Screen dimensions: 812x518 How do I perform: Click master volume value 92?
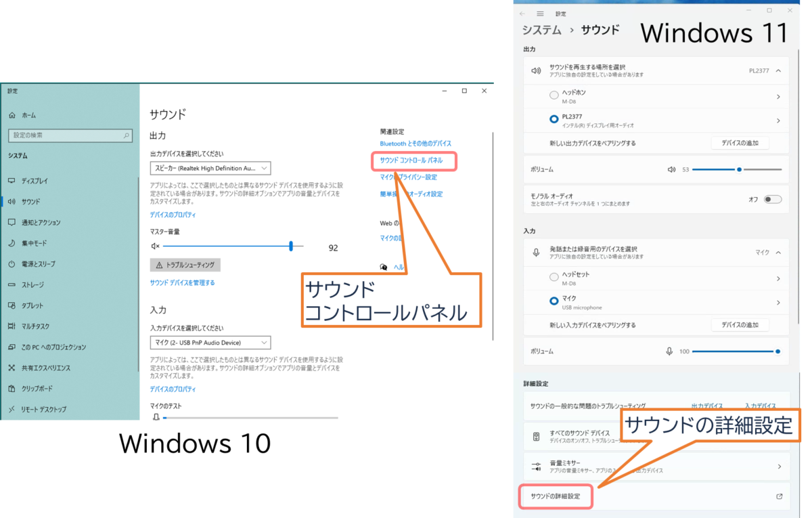tap(333, 248)
